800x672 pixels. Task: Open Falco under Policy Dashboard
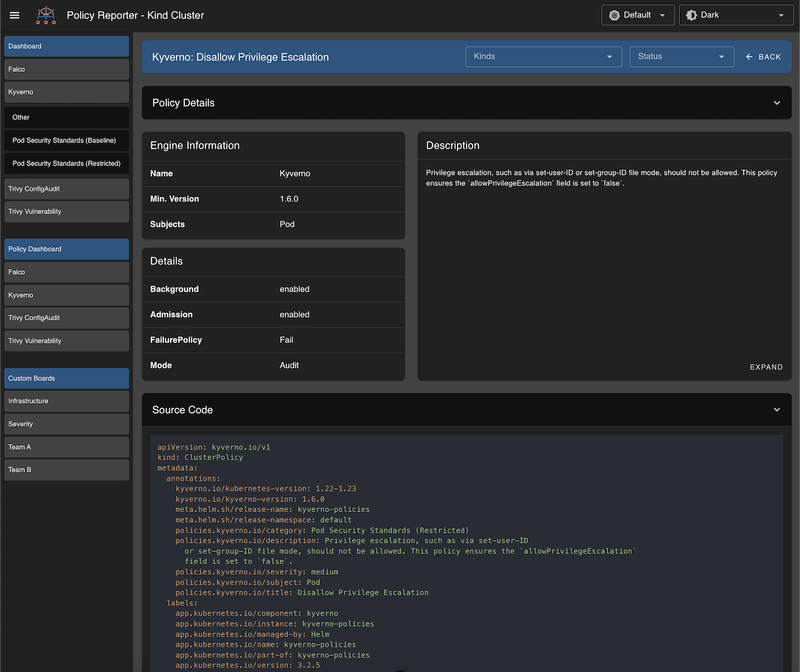pyautogui.click(x=67, y=272)
